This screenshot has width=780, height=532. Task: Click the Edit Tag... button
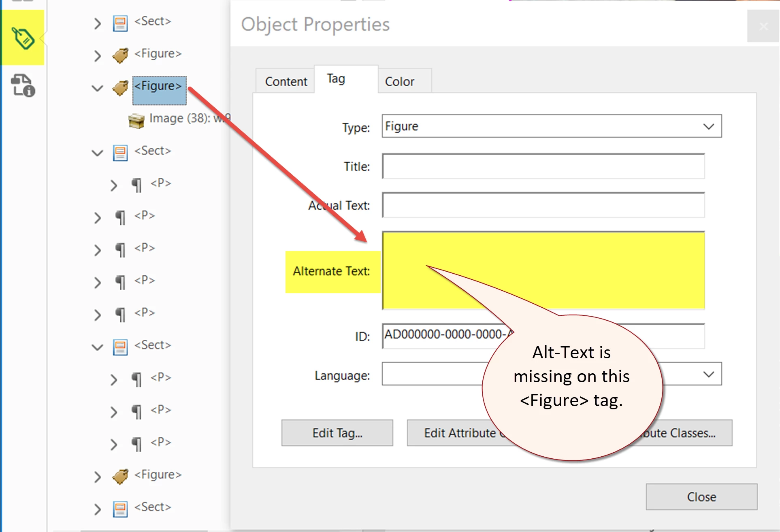(x=337, y=433)
